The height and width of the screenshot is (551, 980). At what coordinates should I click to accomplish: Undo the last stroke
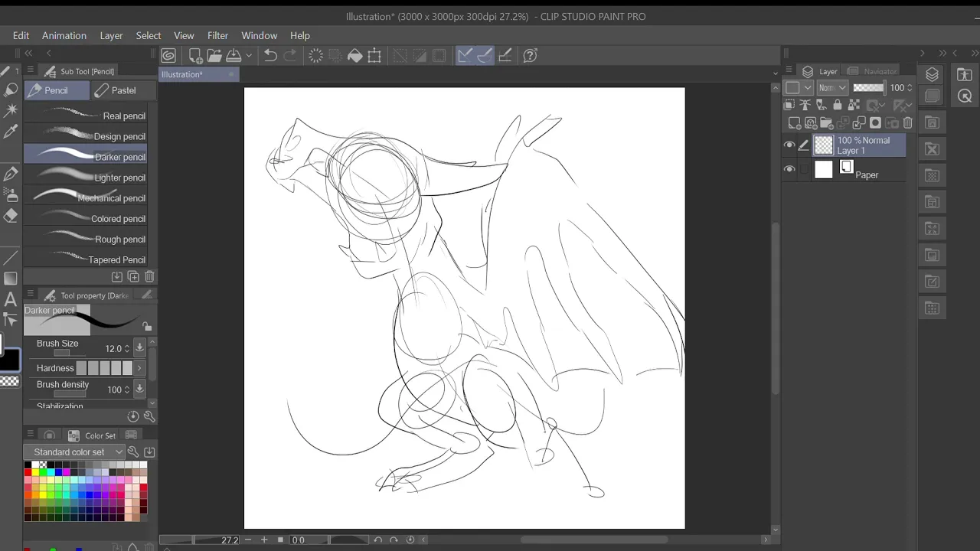click(270, 55)
